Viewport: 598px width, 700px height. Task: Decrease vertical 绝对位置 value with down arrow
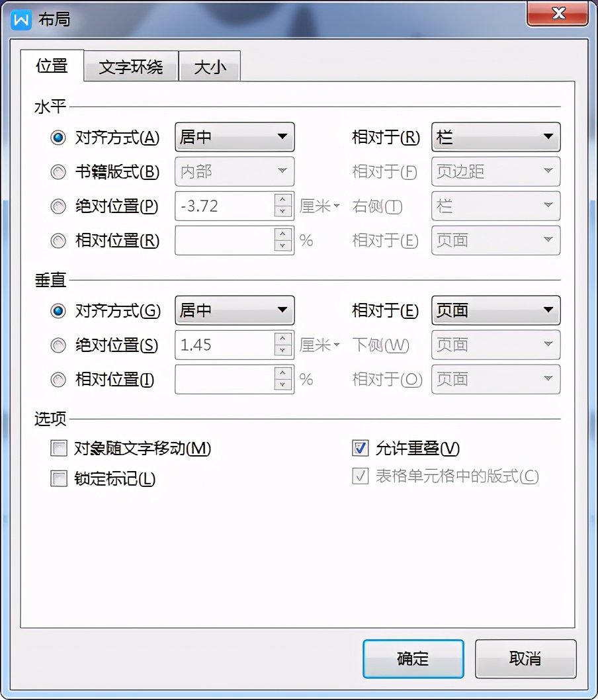click(x=283, y=351)
